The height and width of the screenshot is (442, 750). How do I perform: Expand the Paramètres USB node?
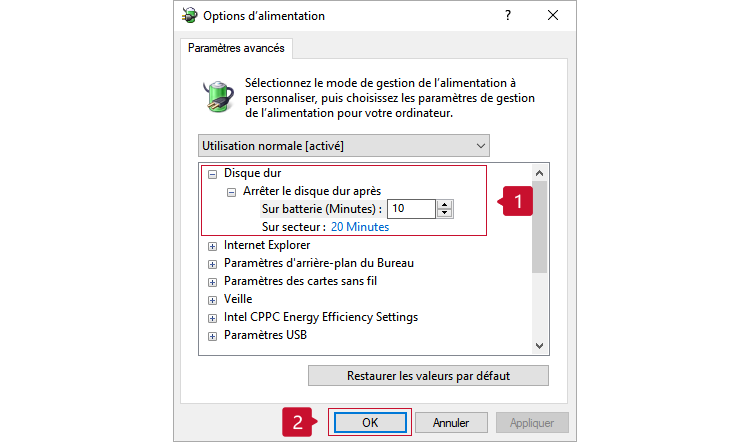(x=212, y=335)
